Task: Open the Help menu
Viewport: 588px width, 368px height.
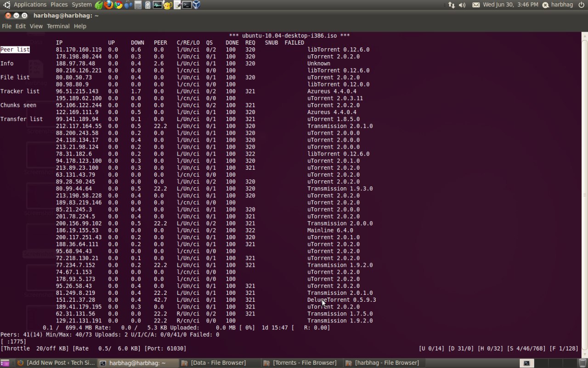Action: click(80, 26)
